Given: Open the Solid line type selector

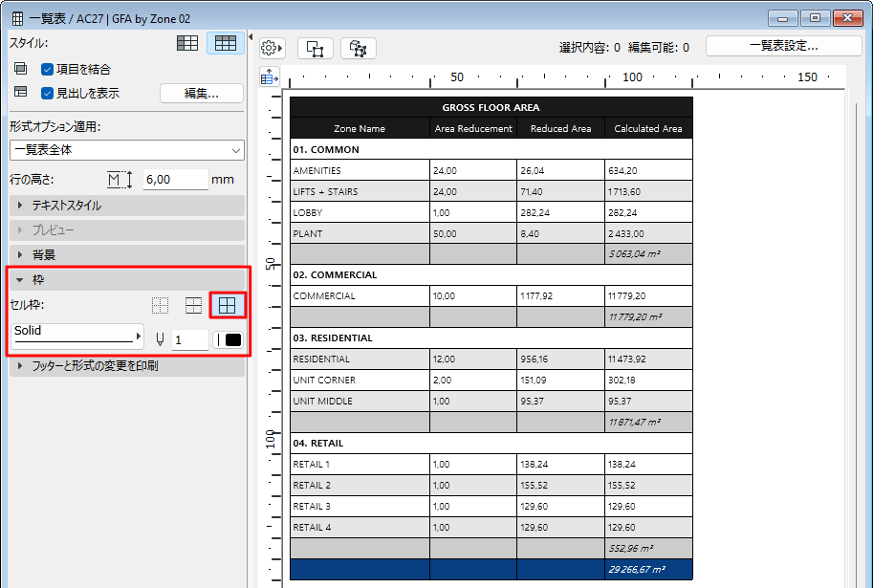Looking at the screenshot, I should click(x=76, y=338).
